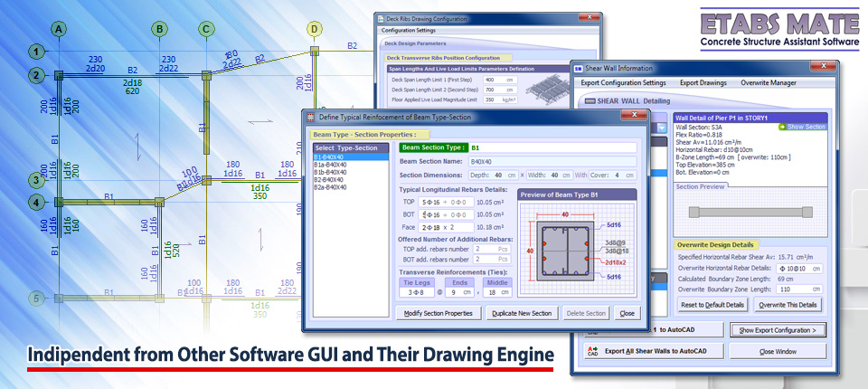Select B2-B40X40 in the Type-Section list
Image resolution: width=868 pixels, height=389 pixels.
pos(352,180)
